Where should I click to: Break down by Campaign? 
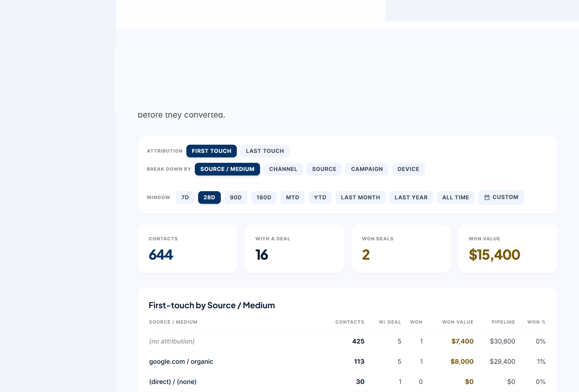point(367,169)
